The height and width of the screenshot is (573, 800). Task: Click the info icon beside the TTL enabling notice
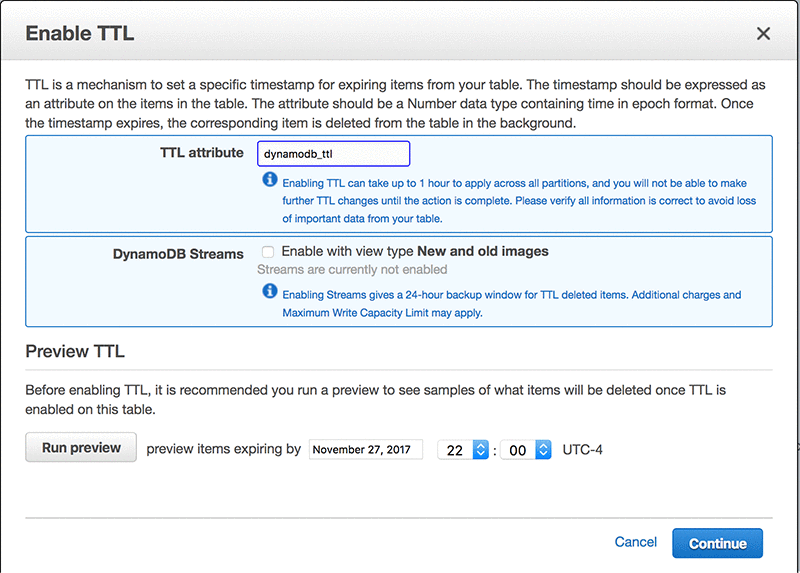(269, 180)
